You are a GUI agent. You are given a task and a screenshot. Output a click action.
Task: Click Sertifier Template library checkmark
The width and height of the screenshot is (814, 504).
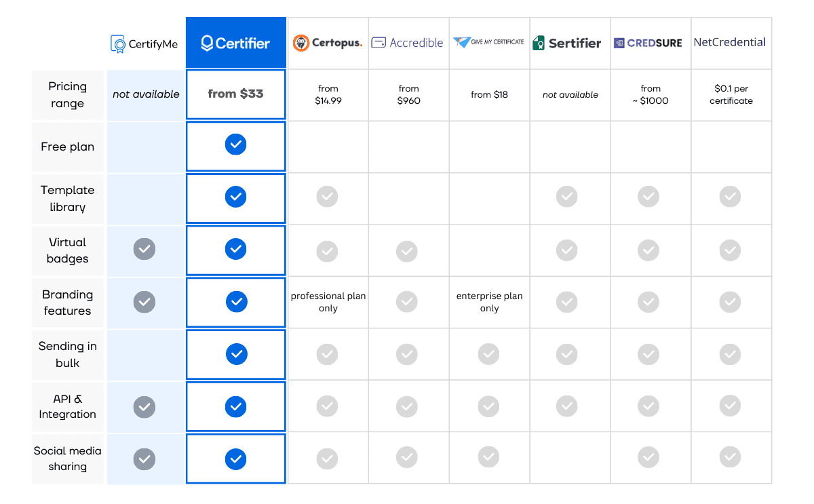(567, 197)
